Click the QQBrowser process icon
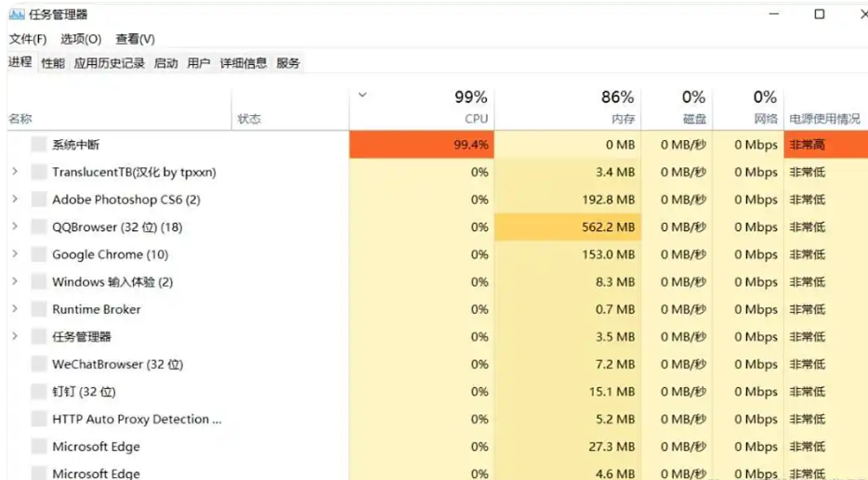Screen dimensions: 868x480 tap(39, 227)
